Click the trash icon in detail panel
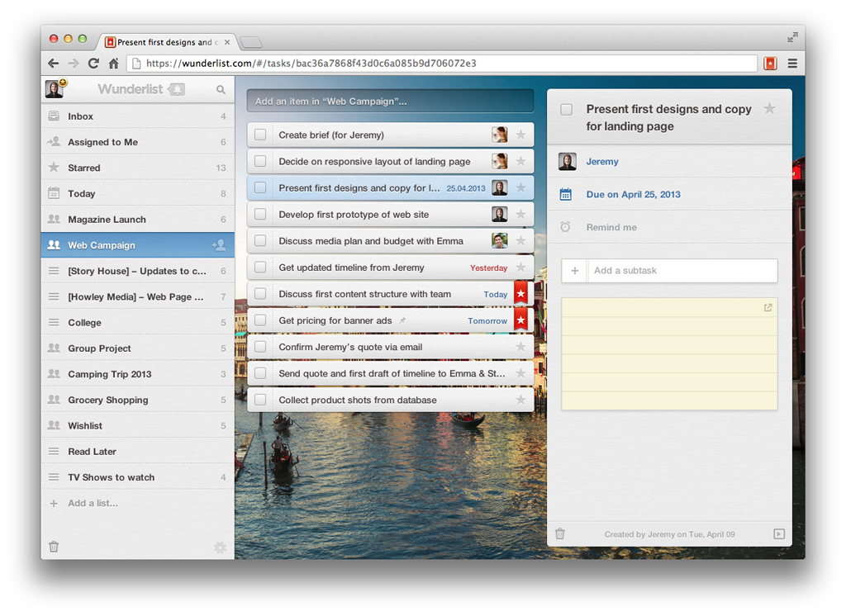The width and height of the screenshot is (846, 616). click(560, 534)
